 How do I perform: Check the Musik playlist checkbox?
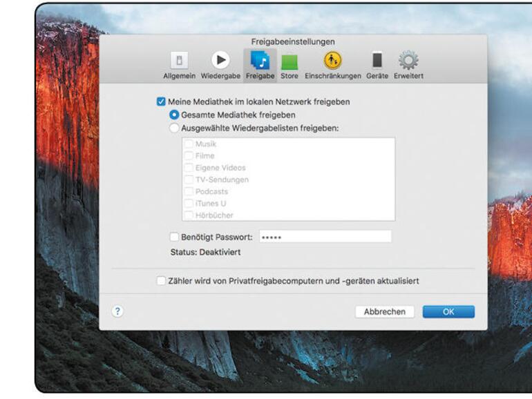coord(189,144)
